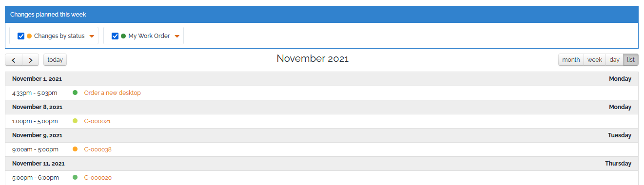The height and width of the screenshot is (185, 644).
Task: Switch to month view
Action: [x=571, y=60]
